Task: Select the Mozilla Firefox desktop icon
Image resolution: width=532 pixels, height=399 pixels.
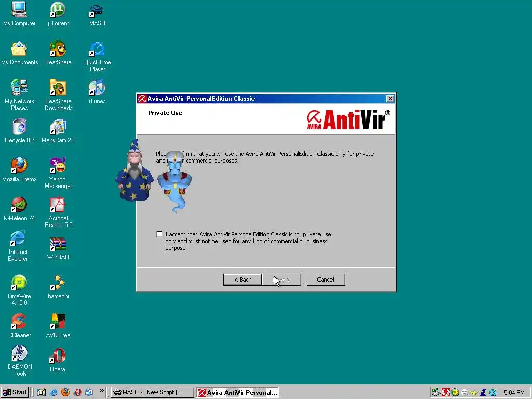Action: tap(19, 170)
